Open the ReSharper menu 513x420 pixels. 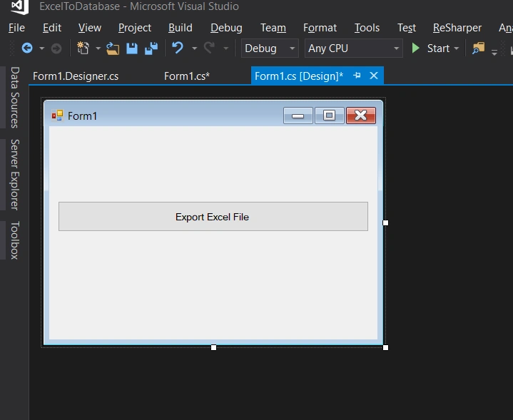tap(457, 28)
